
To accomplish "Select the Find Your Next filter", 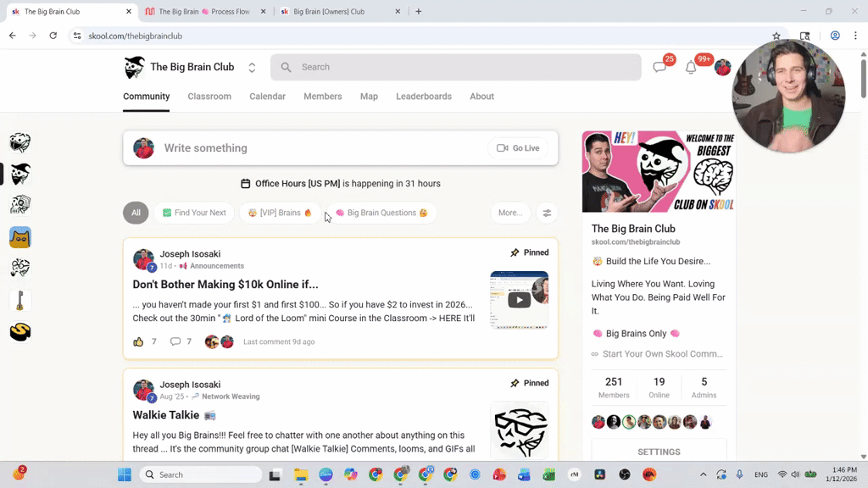I will (x=194, y=213).
